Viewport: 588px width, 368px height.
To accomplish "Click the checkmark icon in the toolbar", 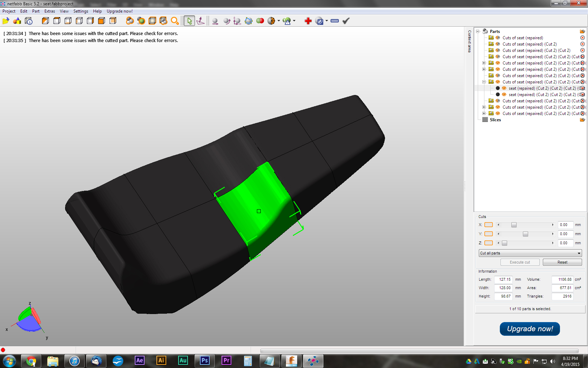I will coord(346,21).
